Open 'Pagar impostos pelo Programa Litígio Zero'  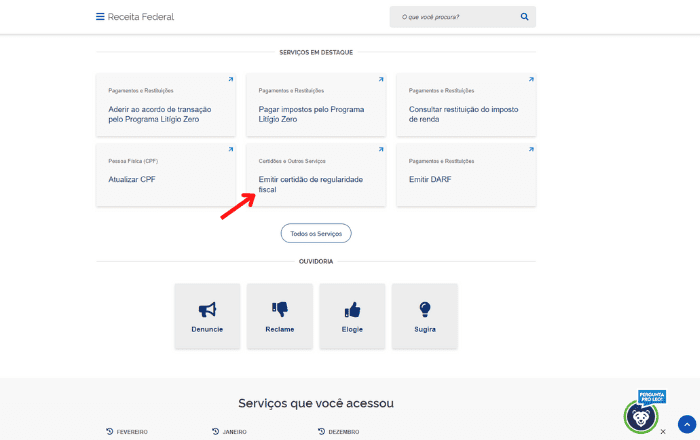pyautogui.click(x=311, y=113)
